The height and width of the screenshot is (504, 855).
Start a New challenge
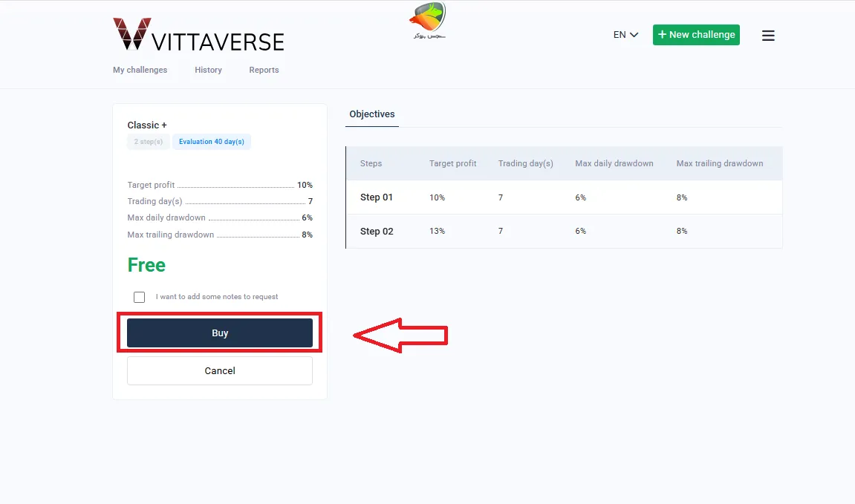696,34
